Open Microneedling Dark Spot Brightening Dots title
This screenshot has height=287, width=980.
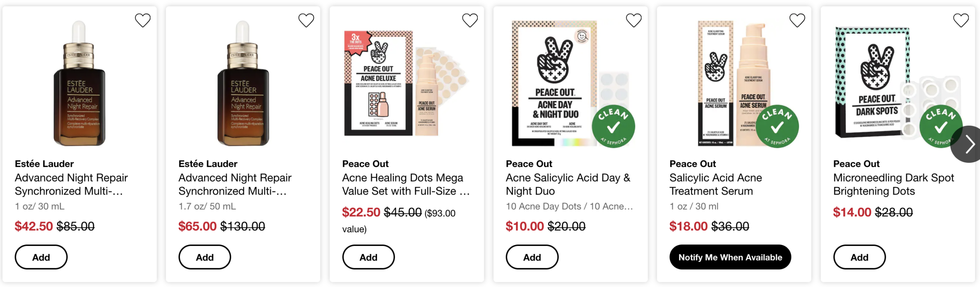pyautogui.click(x=893, y=184)
